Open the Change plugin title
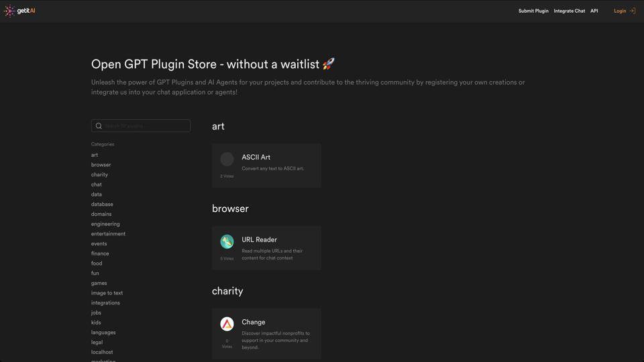Image resolution: width=644 pixels, height=362 pixels. pyautogui.click(x=253, y=322)
